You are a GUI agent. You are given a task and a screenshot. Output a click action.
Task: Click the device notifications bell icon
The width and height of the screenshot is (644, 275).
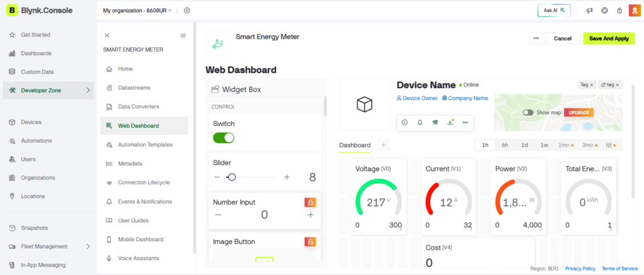pyautogui.click(x=419, y=123)
